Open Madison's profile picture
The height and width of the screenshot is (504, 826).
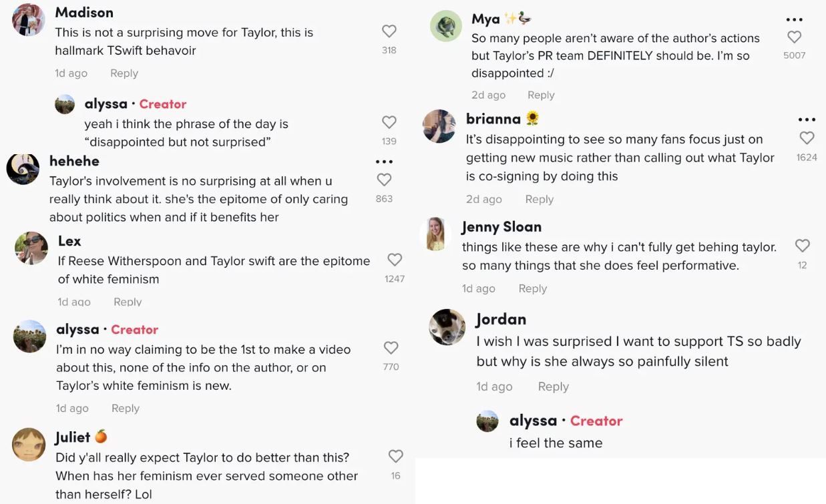[29, 20]
